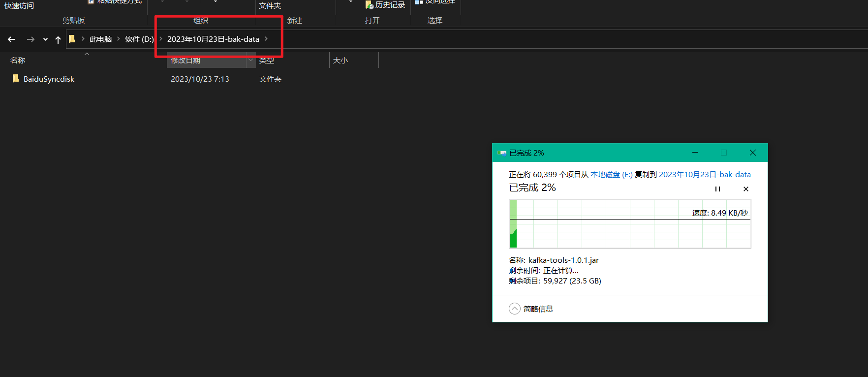Click the copy dialog title bar icon
868x377 pixels.
502,153
